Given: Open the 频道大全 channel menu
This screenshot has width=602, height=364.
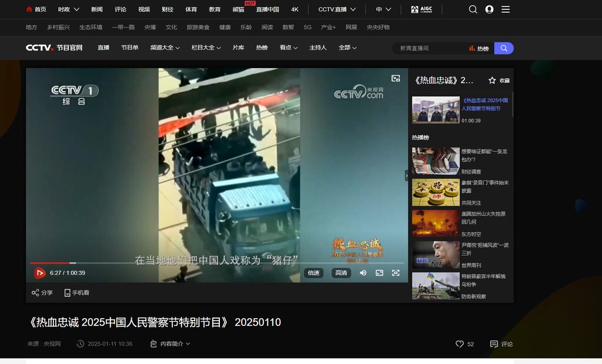Looking at the screenshot, I should click(x=165, y=48).
